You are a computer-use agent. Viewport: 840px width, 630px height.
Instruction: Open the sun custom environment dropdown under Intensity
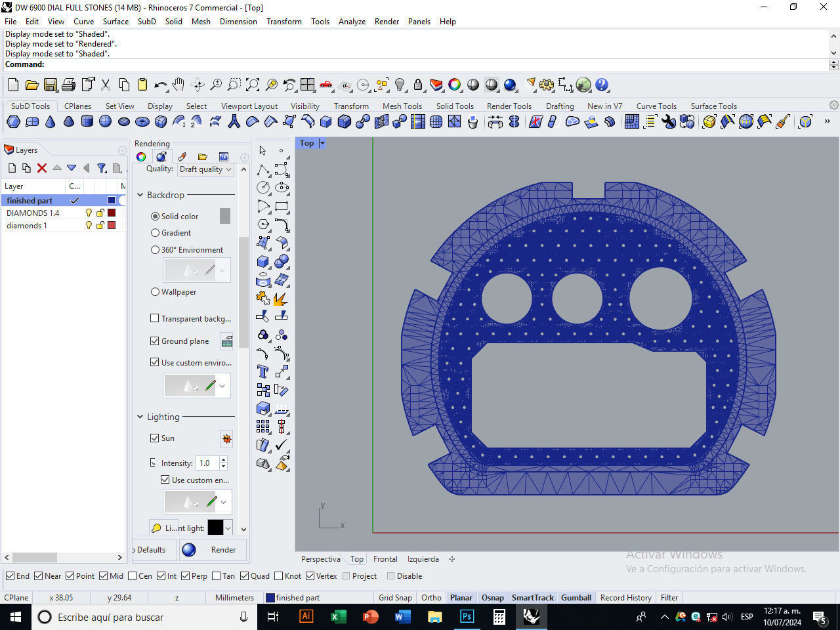223,502
